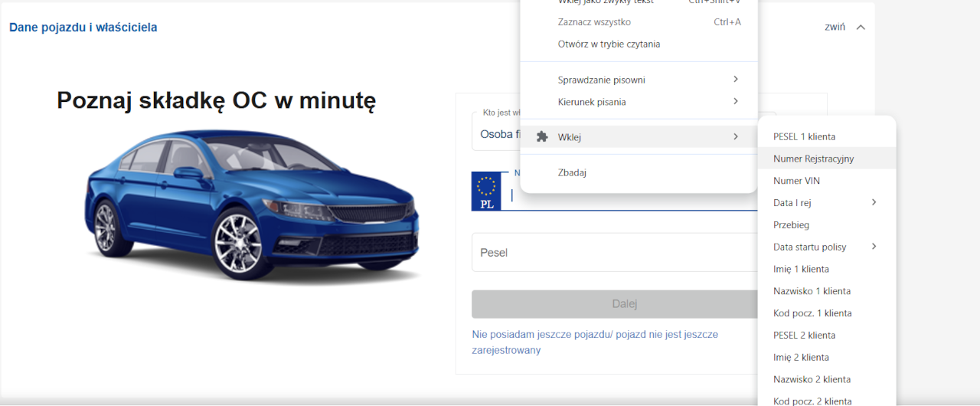Click the puzzle-piece extension icon beside Wklej
The width and height of the screenshot is (980, 406).
pyautogui.click(x=542, y=137)
